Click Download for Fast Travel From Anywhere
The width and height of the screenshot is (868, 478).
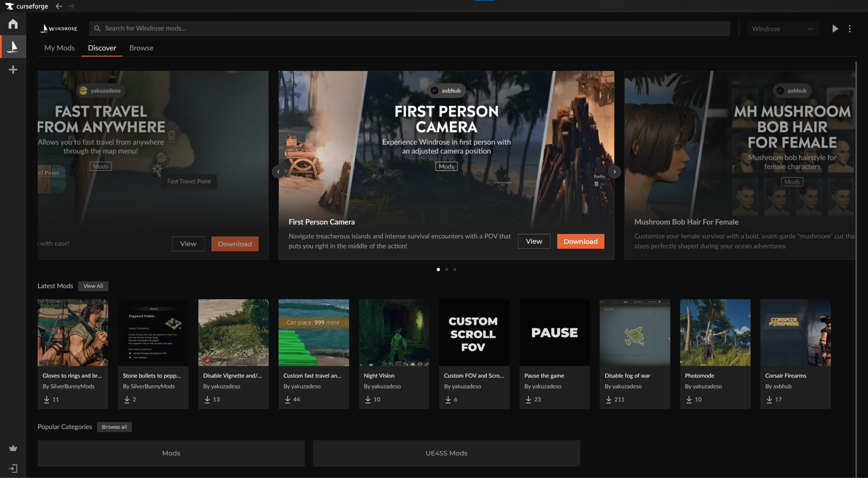[x=235, y=244]
